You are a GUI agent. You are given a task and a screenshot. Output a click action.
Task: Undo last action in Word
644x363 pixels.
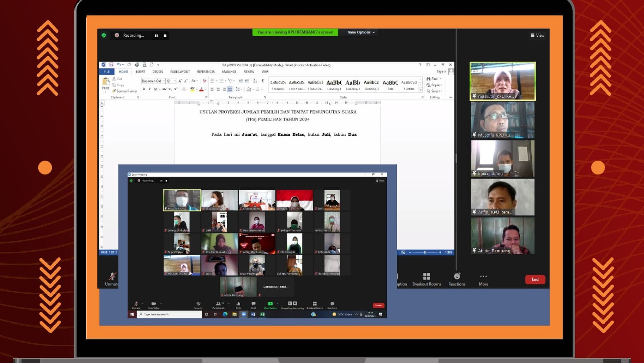pos(119,64)
